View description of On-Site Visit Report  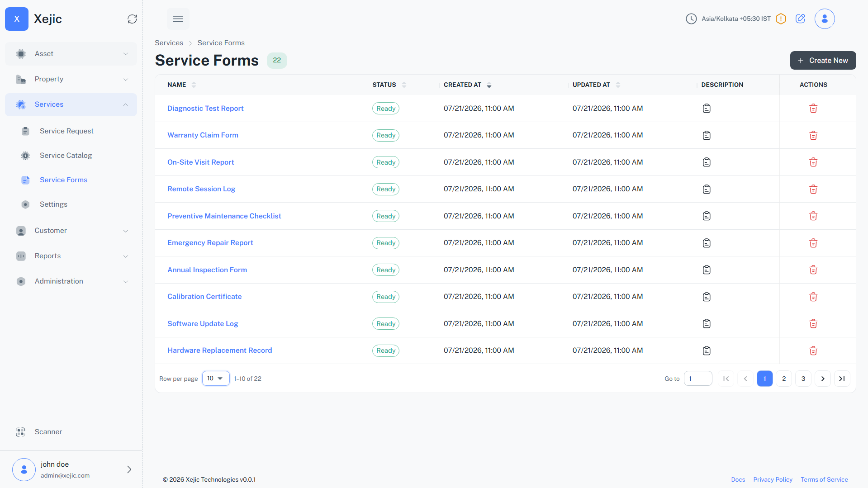[707, 162]
